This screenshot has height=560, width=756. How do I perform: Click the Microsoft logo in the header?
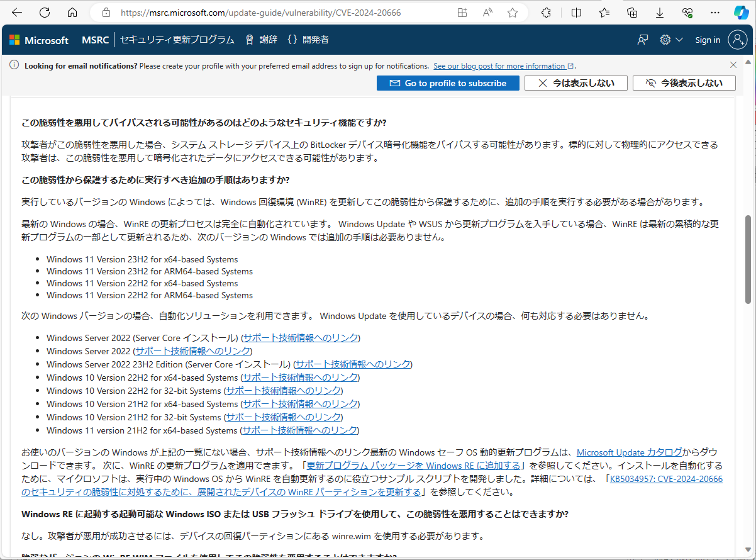[x=39, y=39]
